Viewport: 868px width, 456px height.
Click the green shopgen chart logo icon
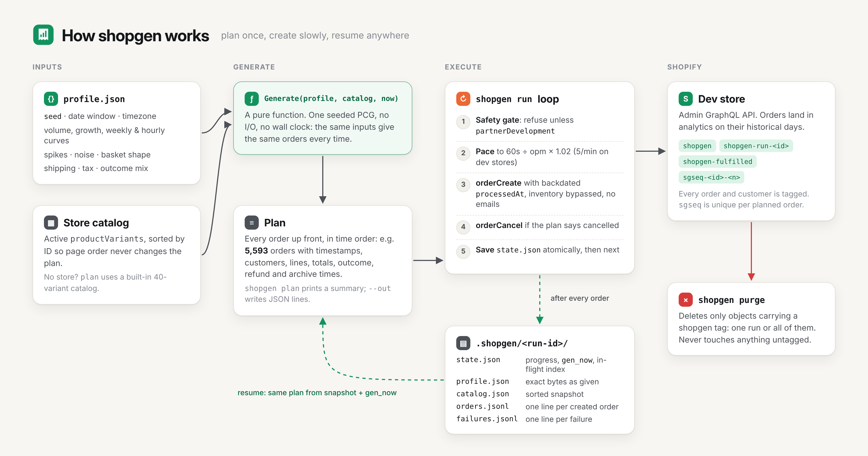click(x=43, y=35)
